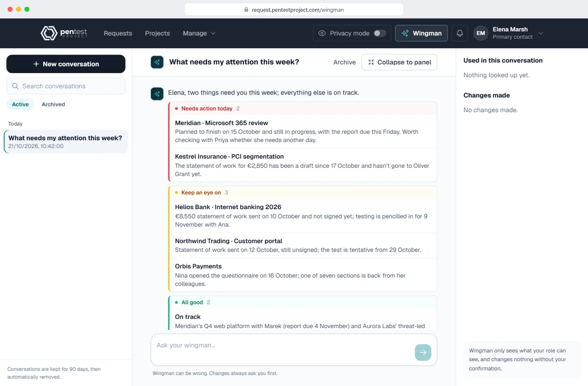Viewport: 588px width, 386px height.
Task: Toggle the Privacy mode switch
Action: point(380,33)
